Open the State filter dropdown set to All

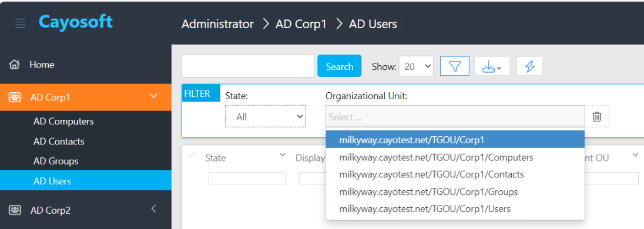coord(266,116)
